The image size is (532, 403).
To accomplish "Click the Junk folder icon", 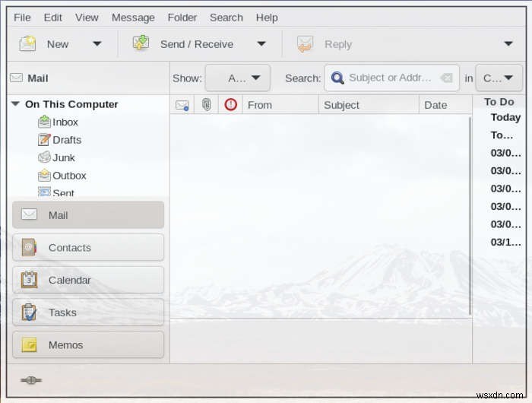I will click(x=44, y=157).
